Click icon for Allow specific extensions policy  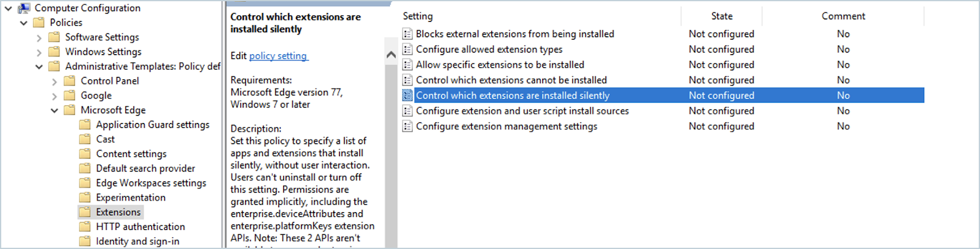coord(407,65)
